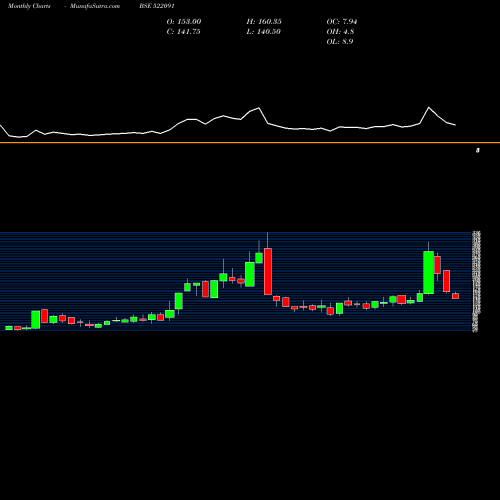500x500 pixels.
Task: Select the OC: 7.94 value
Action: [342, 22]
